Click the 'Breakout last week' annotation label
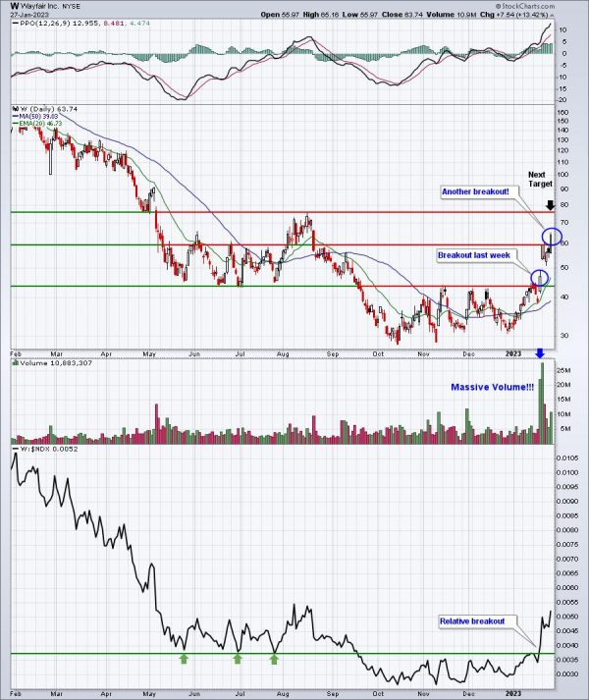 tap(474, 255)
